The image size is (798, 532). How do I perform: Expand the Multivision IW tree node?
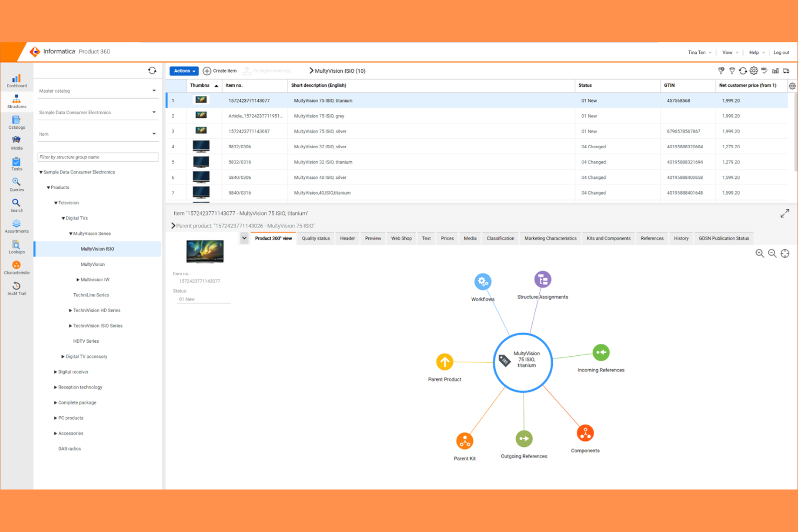(78, 280)
